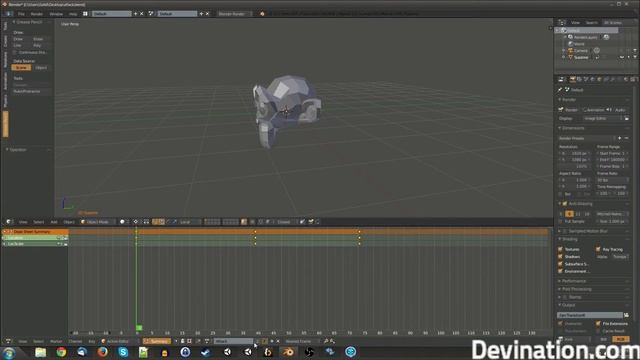The width and height of the screenshot is (640, 360).
Task: Select the LocScale channel row
Action: tap(35, 244)
